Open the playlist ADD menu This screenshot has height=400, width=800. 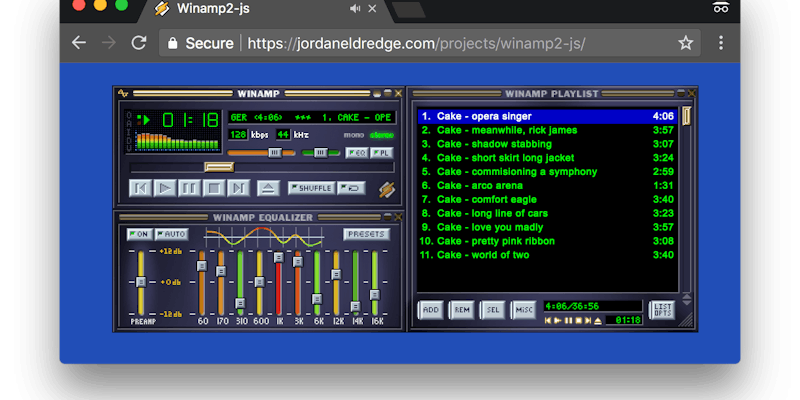click(431, 310)
